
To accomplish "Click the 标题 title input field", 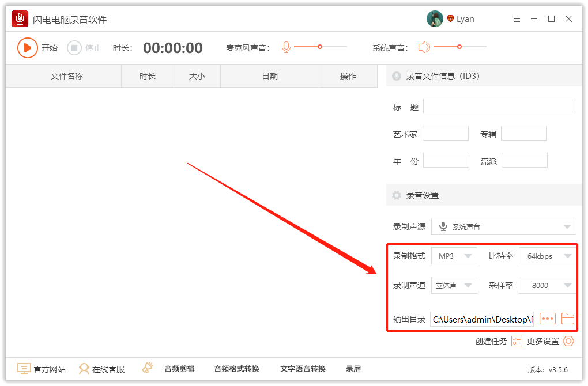I will pyautogui.click(x=499, y=106).
